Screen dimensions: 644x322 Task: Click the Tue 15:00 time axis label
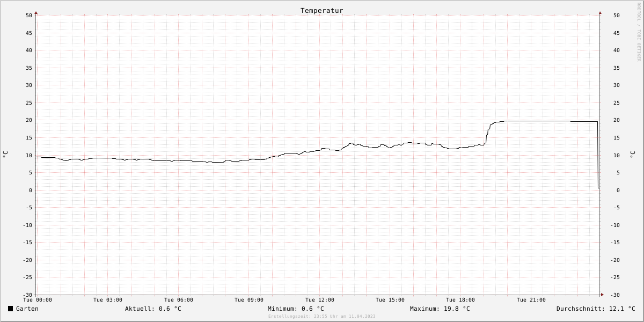pyautogui.click(x=390, y=300)
